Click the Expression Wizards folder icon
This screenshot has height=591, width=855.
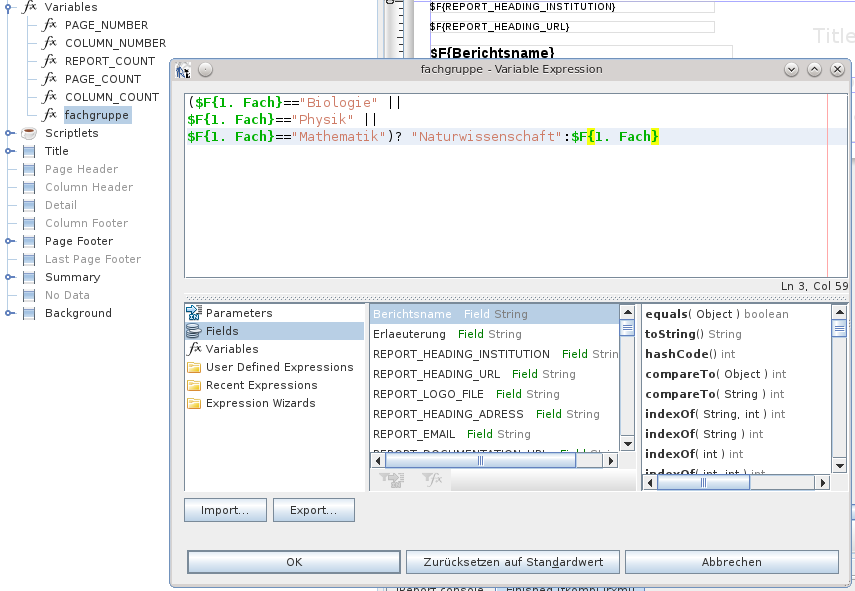[x=194, y=403]
